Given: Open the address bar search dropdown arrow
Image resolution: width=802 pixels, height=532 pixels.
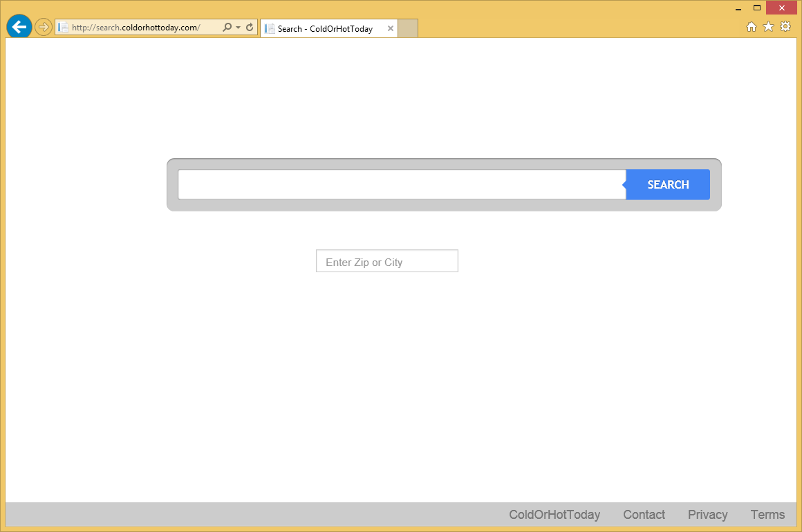Looking at the screenshot, I should pyautogui.click(x=236, y=28).
